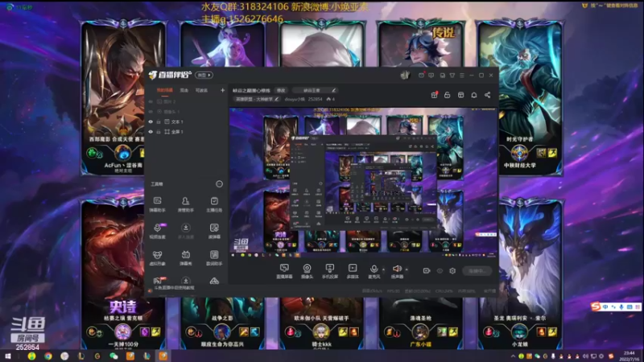Open the 房管助手 room manager tool
Screen dimensions: 644x362
click(186, 204)
